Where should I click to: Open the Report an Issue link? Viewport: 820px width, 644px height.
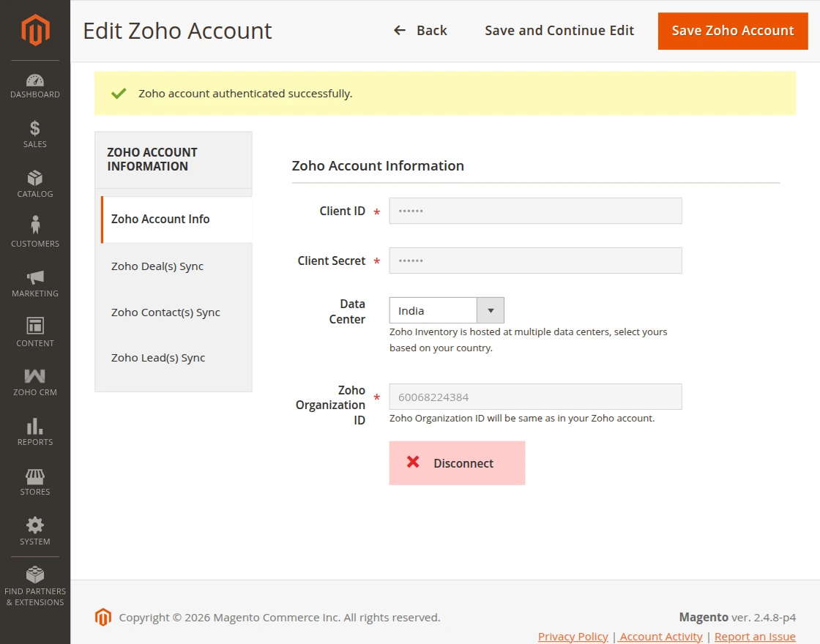pyautogui.click(x=755, y=636)
